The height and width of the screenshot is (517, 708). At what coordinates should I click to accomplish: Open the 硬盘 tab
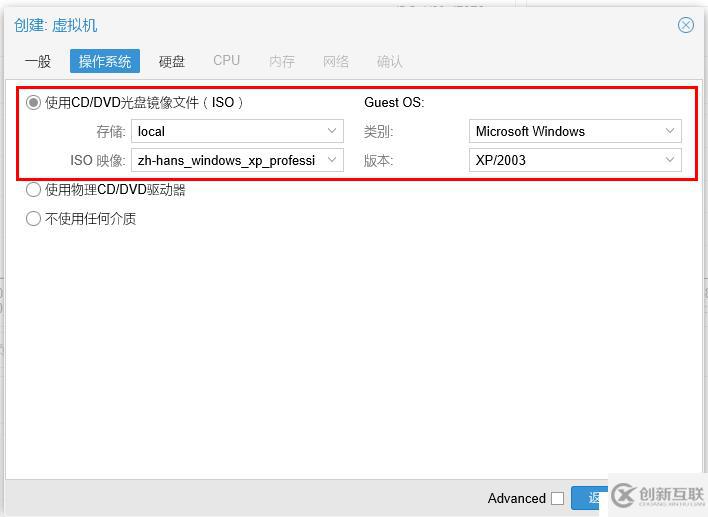172,61
